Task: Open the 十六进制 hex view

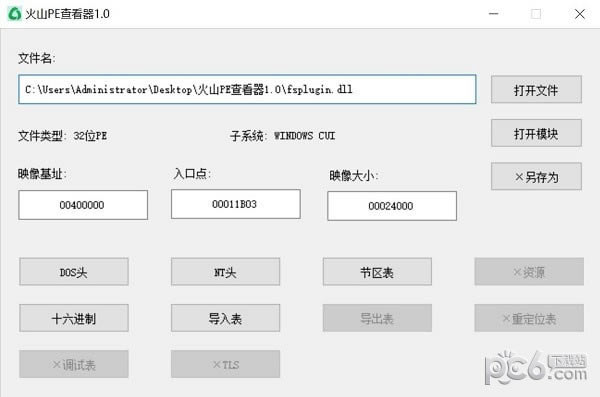Action: 74,318
